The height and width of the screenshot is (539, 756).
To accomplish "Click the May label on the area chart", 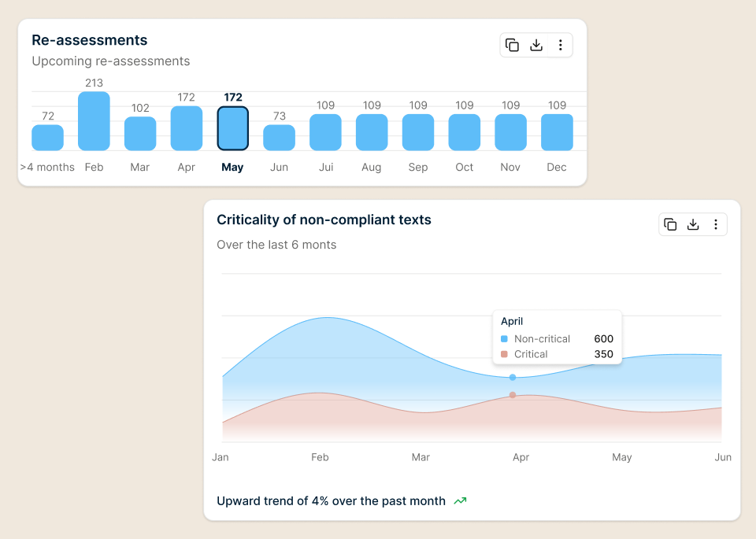I will 621,457.
